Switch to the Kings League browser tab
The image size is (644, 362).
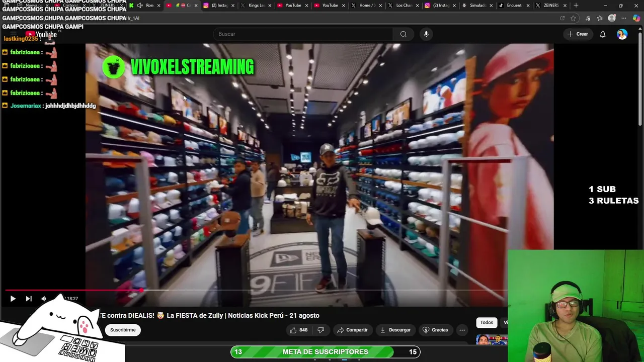click(x=256, y=6)
